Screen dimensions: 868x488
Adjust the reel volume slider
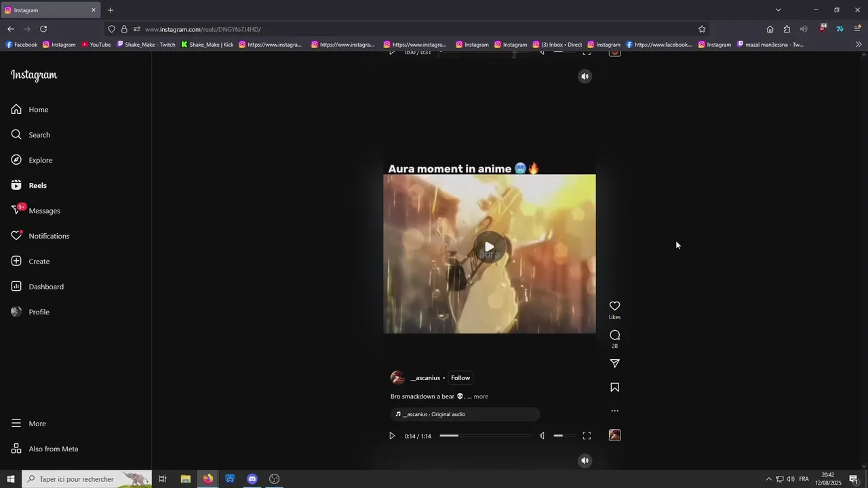click(x=564, y=436)
